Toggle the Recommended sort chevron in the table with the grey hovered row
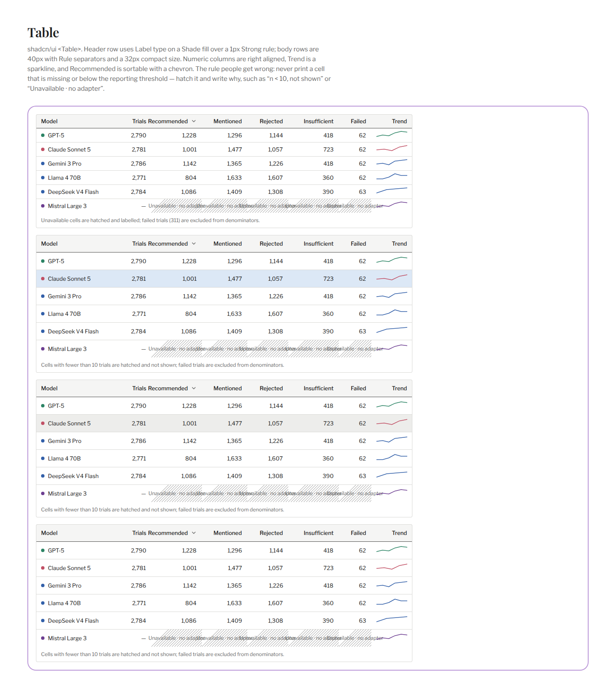The height and width of the screenshot is (698, 616). click(x=194, y=389)
